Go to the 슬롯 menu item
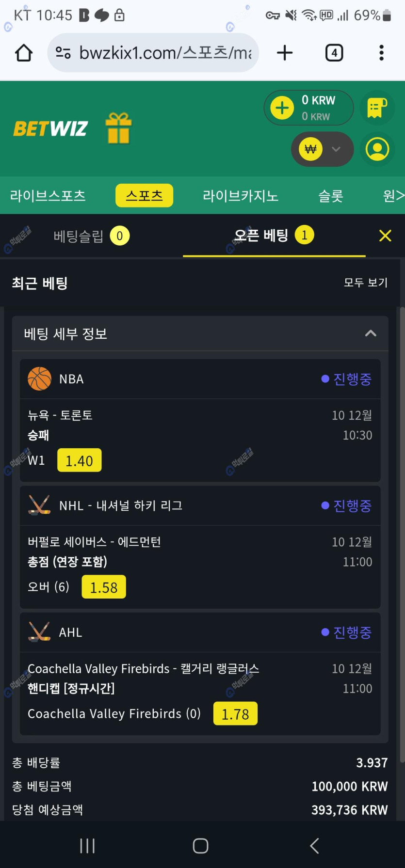This screenshot has width=405, height=868. [330, 196]
